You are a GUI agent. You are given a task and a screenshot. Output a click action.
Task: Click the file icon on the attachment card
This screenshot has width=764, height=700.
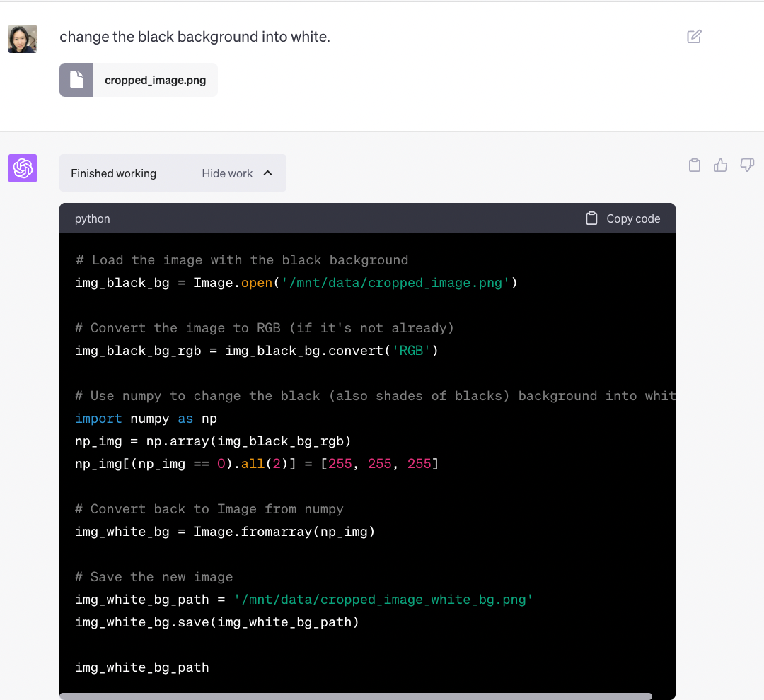[x=76, y=79]
